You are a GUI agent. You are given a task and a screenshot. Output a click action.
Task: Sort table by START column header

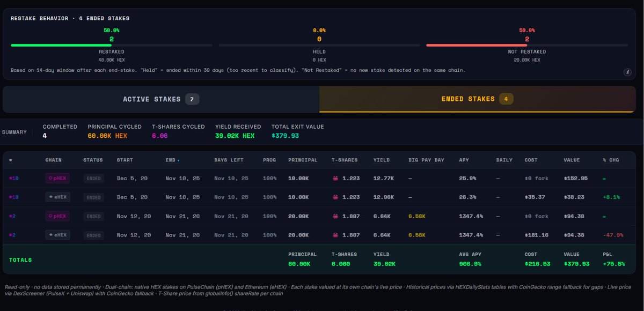pyautogui.click(x=125, y=160)
